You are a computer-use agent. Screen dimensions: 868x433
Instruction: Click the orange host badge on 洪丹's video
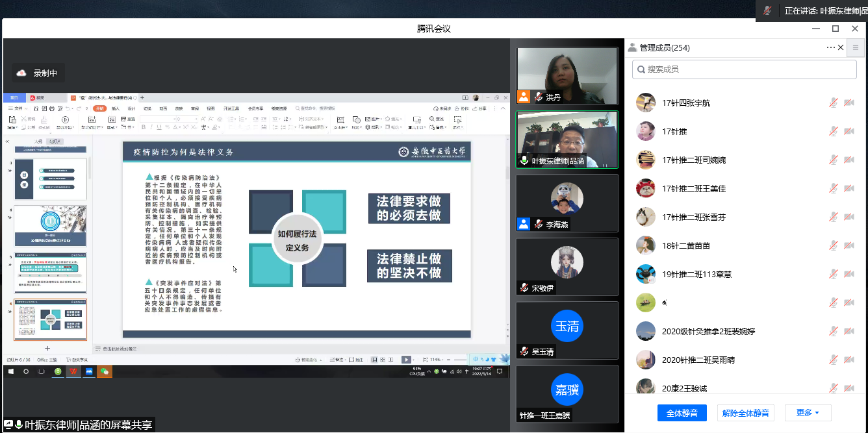[x=524, y=97]
